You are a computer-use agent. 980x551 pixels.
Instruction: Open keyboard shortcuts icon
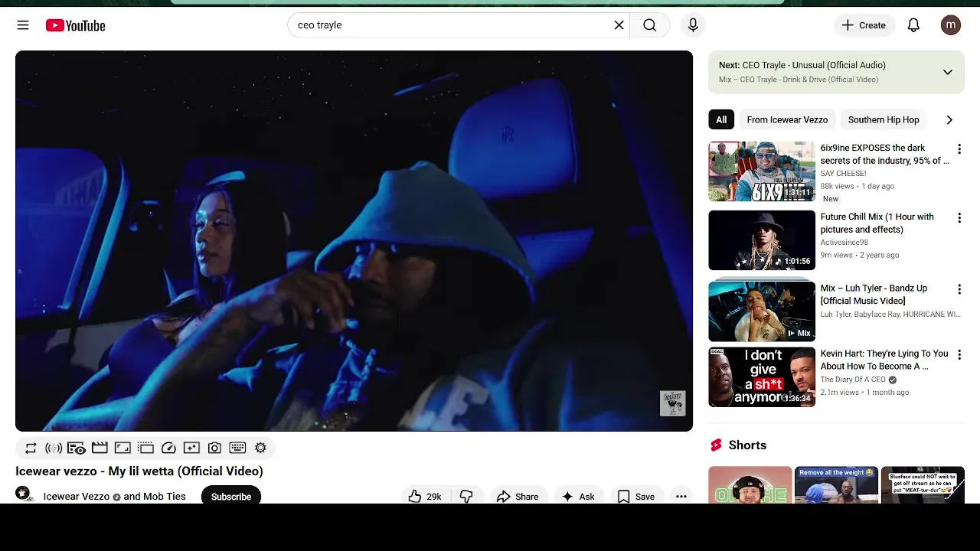pyautogui.click(x=237, y=448)
